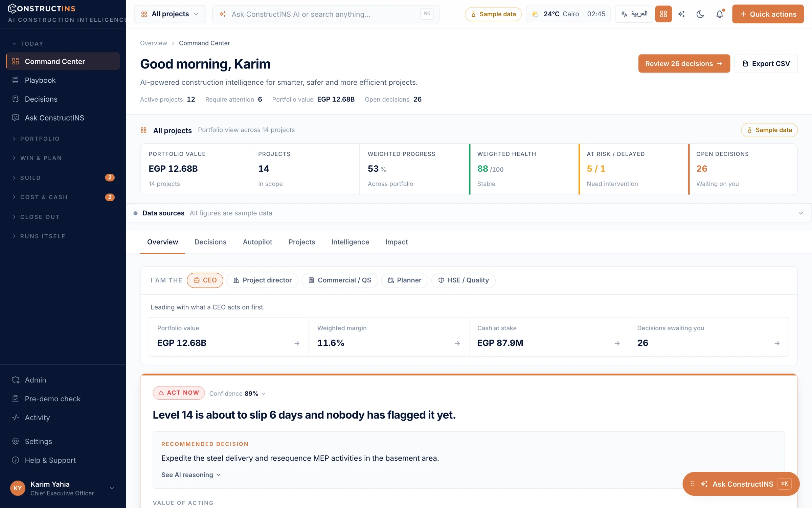This screenshot has height=508, width=812.
Task: Open Playbook in the sidebar
Action: [x=63, y=80]
